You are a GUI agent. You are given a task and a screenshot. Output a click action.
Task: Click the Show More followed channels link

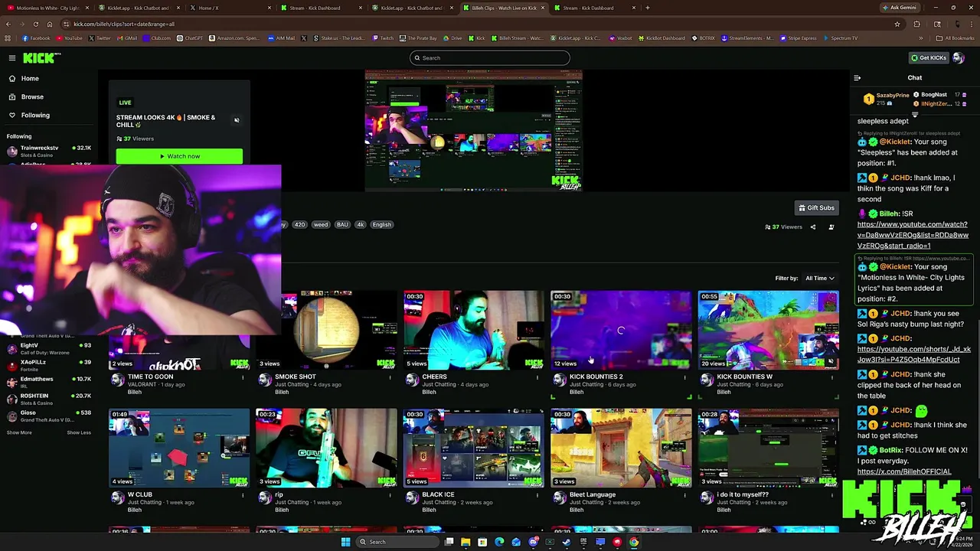coord(19,432)
